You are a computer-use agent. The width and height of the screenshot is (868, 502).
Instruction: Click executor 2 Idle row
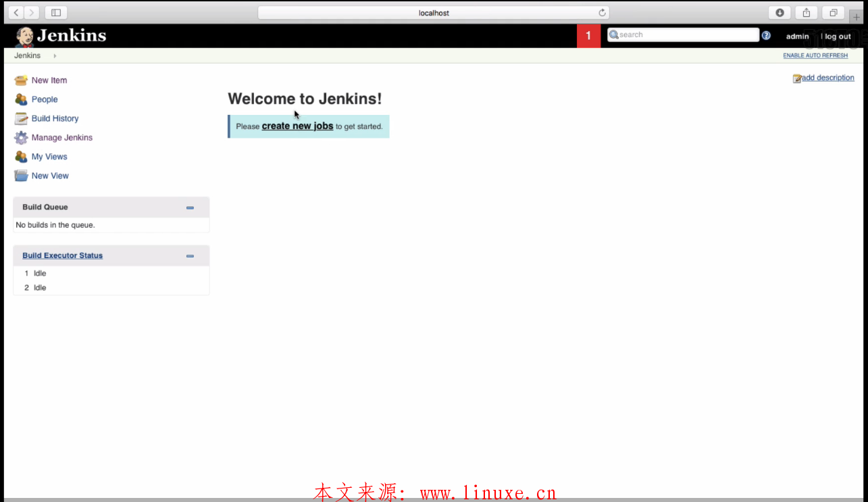pyautogui.click(x=111, y=288)
